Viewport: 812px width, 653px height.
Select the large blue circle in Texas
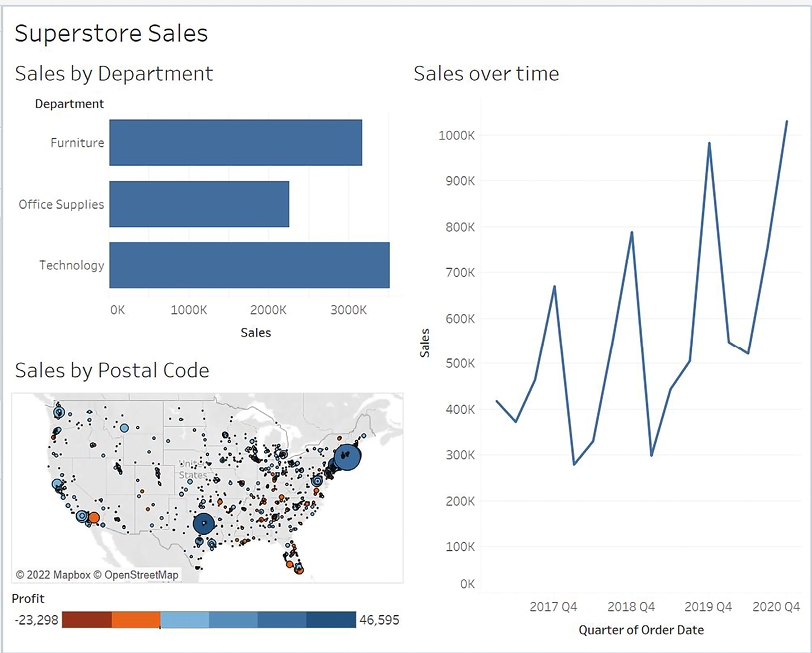coord(204,522)
